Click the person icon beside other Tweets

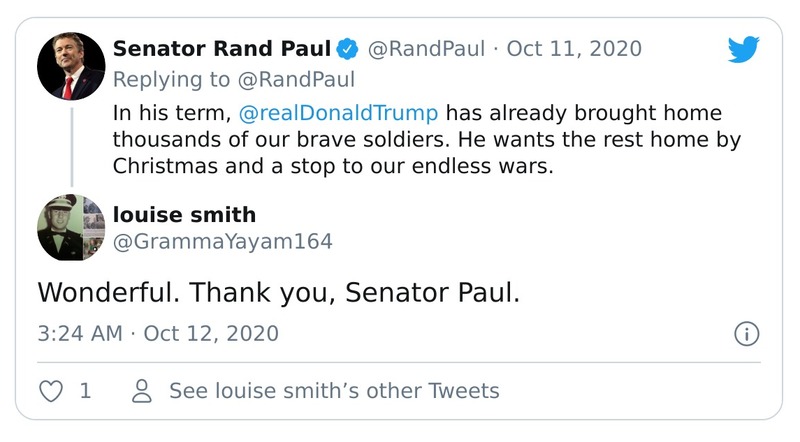click(x=143, y=391)
